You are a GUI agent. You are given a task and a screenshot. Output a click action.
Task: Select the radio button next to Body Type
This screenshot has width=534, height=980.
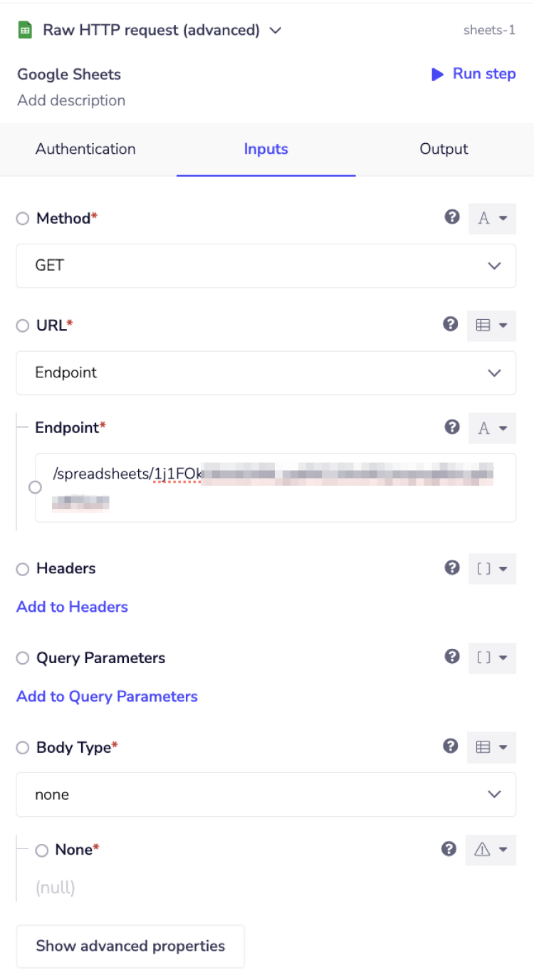[22, 747]
